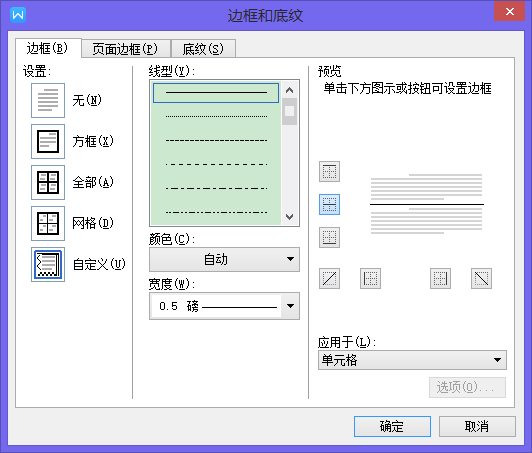The height and width of the screenshot is (453, 532).
Task: Click the 方框(X) setting label
Action: [93, 141]
